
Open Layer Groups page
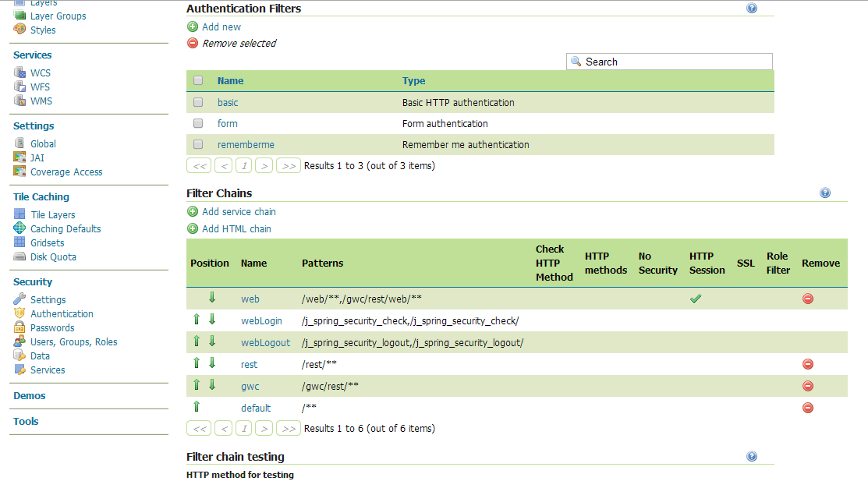pos(58,16)
